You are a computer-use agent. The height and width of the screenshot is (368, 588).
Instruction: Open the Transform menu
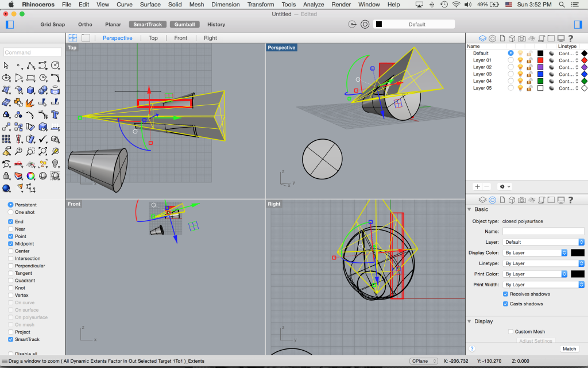(x=261, y=5)
